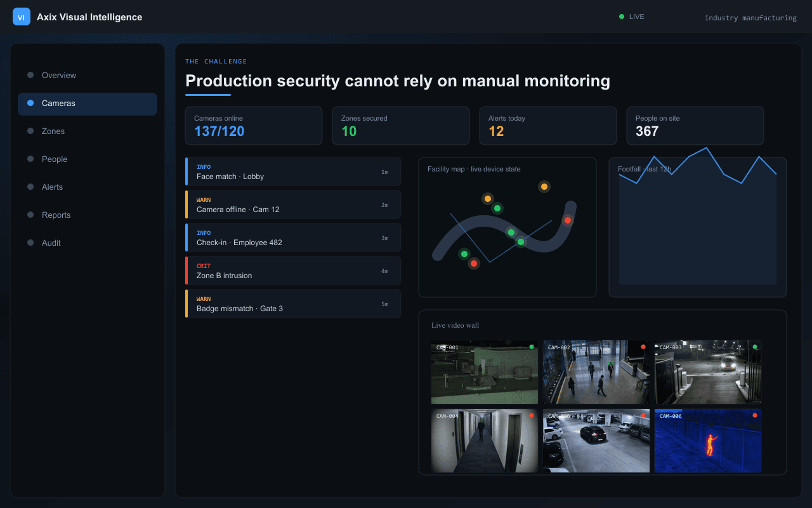Click the "2m" timestamp
812x508 pixels.
pyautogui.click(x=384, y=205)
